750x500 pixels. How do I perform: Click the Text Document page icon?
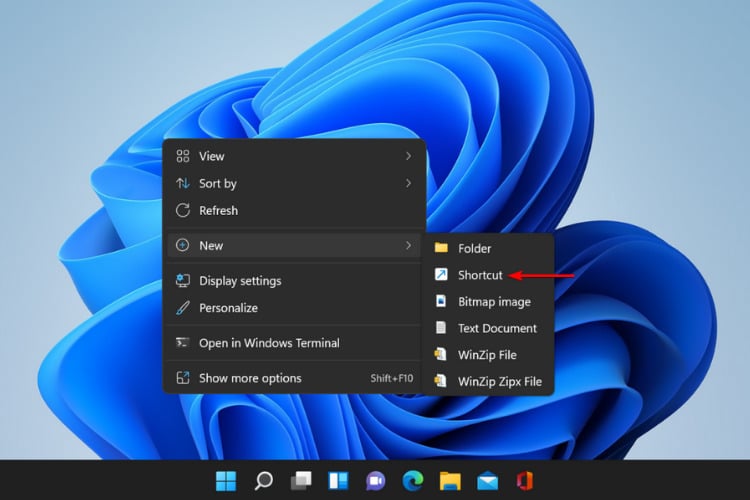(x=441, y=328)
